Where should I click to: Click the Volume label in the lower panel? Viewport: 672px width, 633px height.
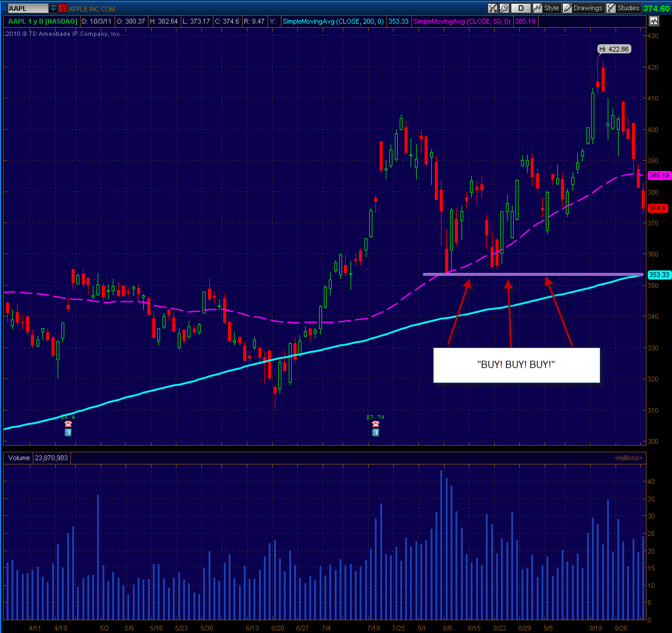[19, 458]
